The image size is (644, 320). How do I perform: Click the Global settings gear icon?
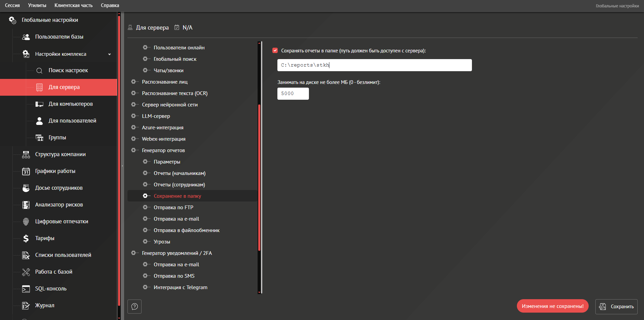(x=12, y=20)
